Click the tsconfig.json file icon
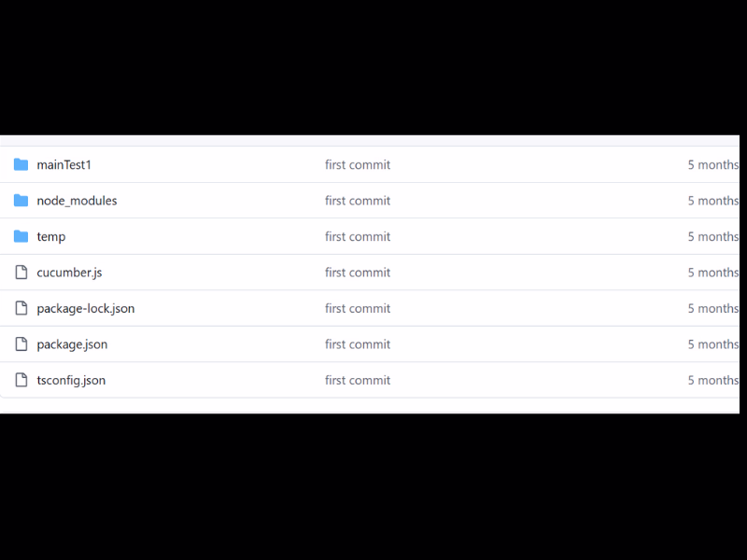The width and height of the screenshot is (747, 560). (21, 380)
